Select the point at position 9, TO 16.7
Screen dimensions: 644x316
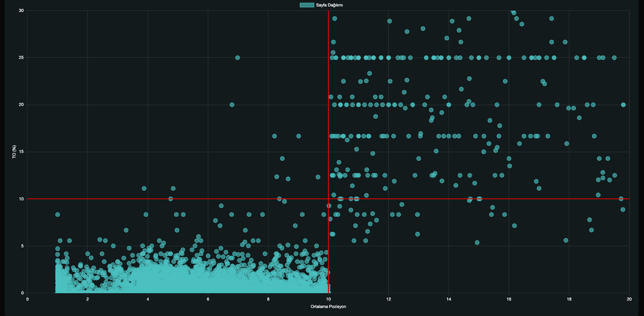[298, 136]
